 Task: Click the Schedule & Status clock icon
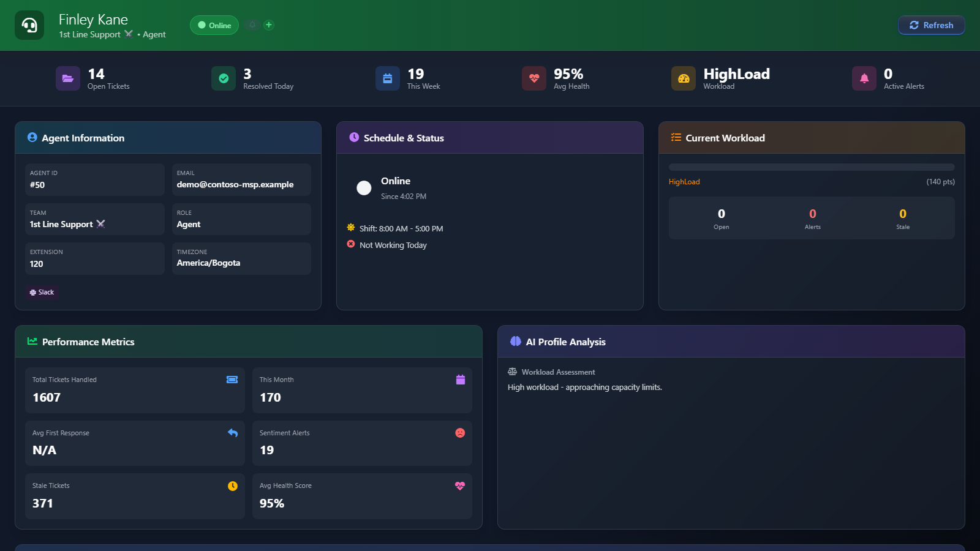click(x=354, y=137)
